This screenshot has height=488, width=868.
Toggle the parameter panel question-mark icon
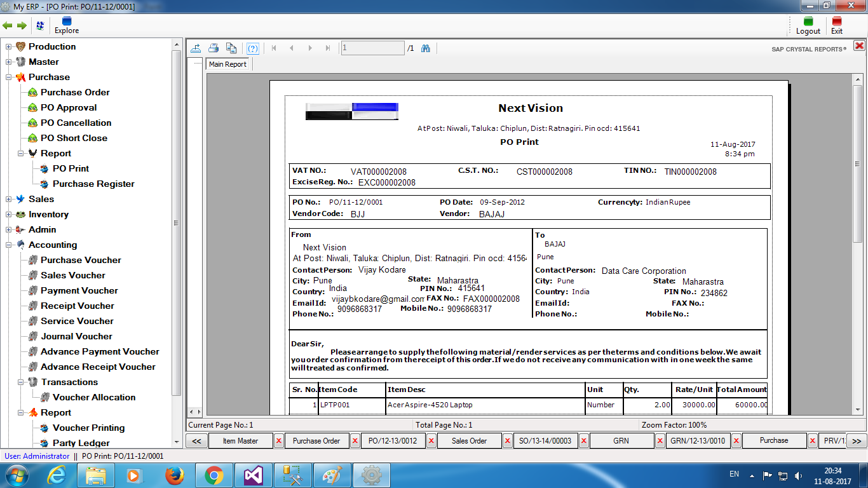253,48
